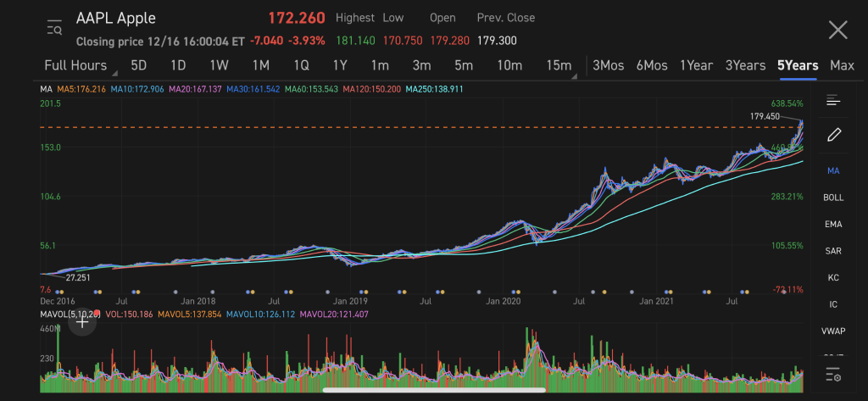This screenshot has width=868, height=401.
Task: Tap the plus button on the volume panel
Action: pos(82,322)
